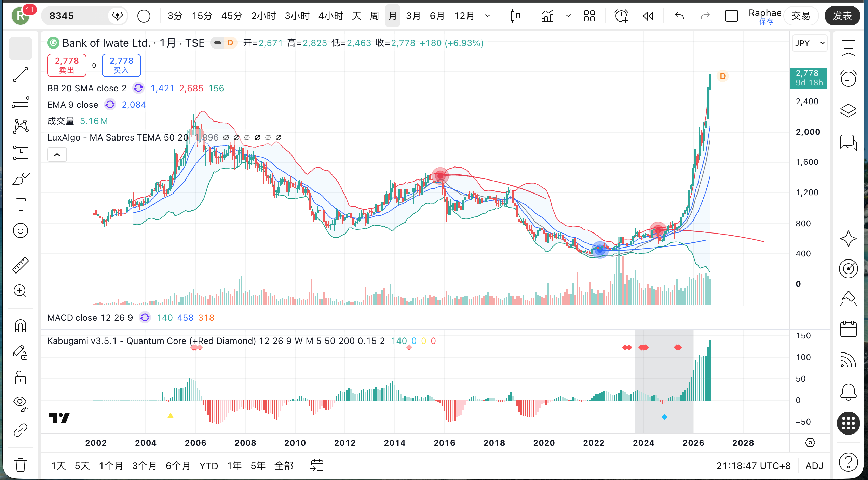Toggle hide all drawings eye icon

pyautogui.click(x=21, y=404)
